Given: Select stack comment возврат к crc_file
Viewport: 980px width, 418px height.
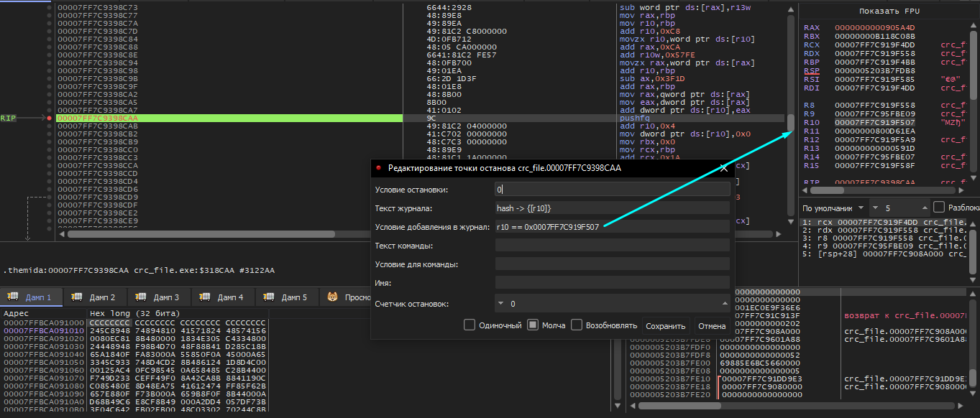Looking at the screenshot, I should [x=906, y=315].
